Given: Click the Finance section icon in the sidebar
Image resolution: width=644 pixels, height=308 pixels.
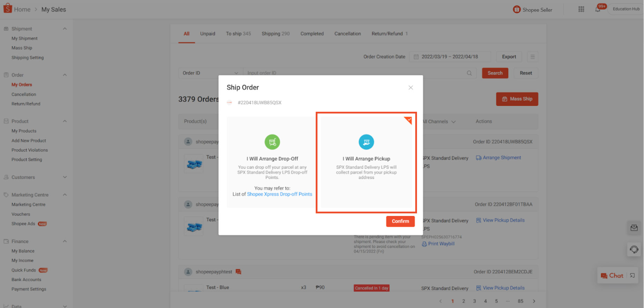Looking at the screenshot, I should coord(6,241).
